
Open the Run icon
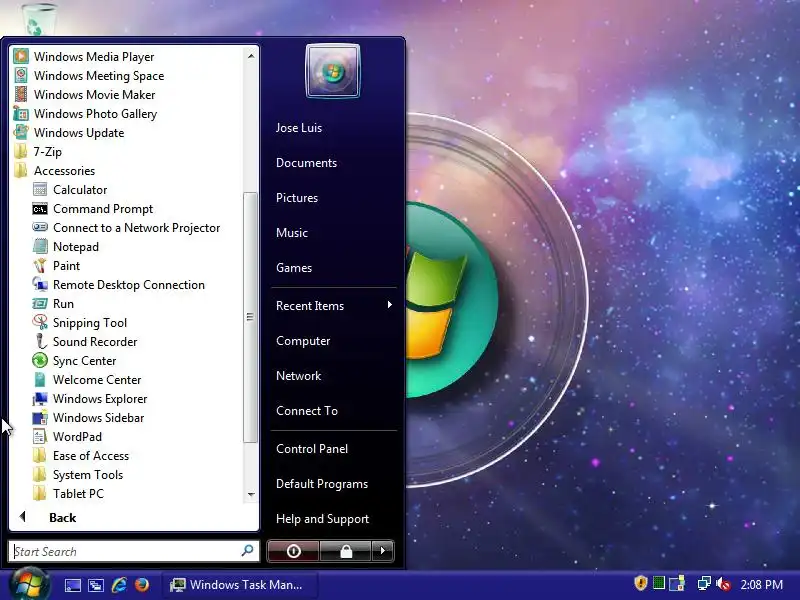[40, 304]
